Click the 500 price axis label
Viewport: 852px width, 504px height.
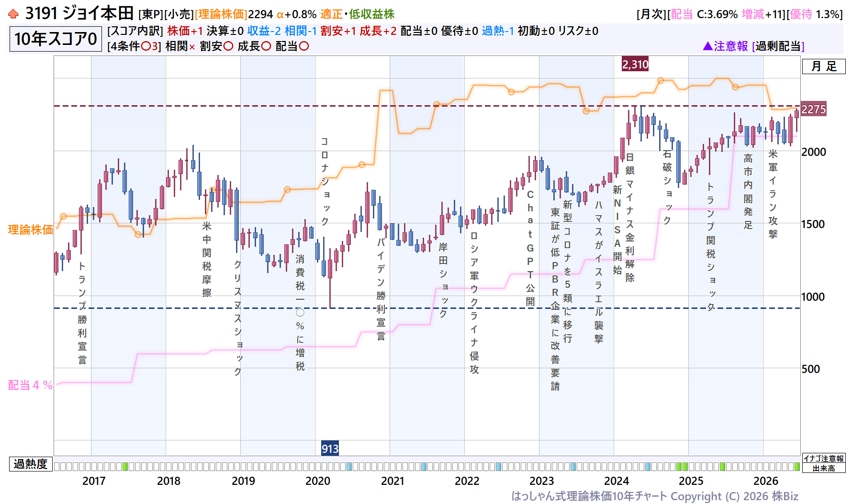pyautogui.click(x=811, y=369)
